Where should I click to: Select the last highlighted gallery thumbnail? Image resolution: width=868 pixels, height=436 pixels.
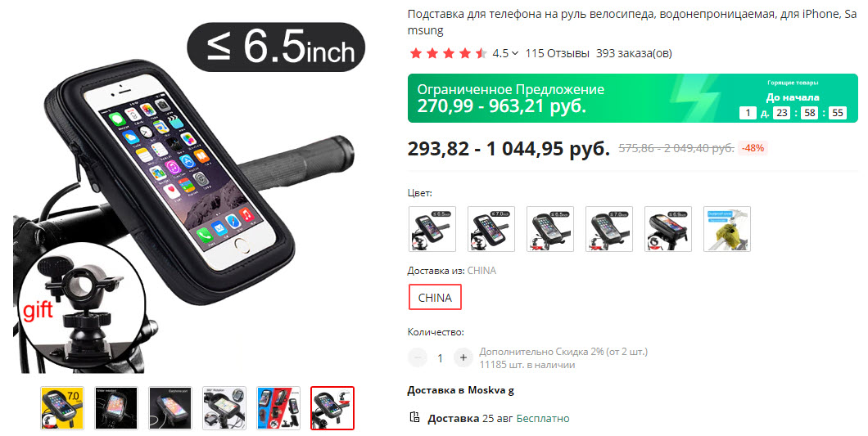click(332, 408)
